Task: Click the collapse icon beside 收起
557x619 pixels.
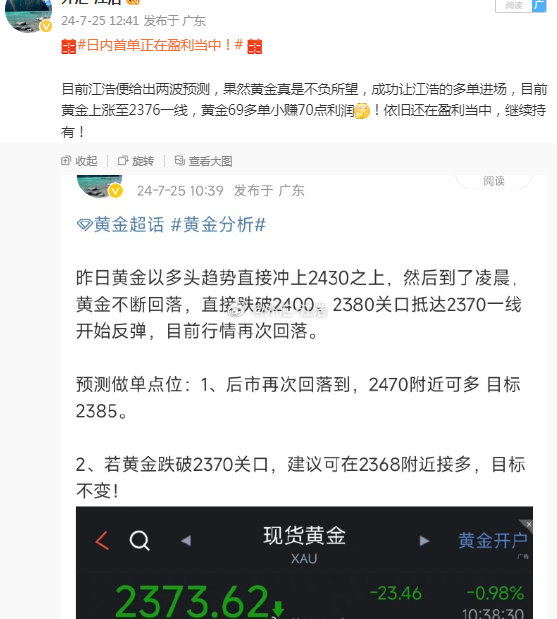Action: 66,161
